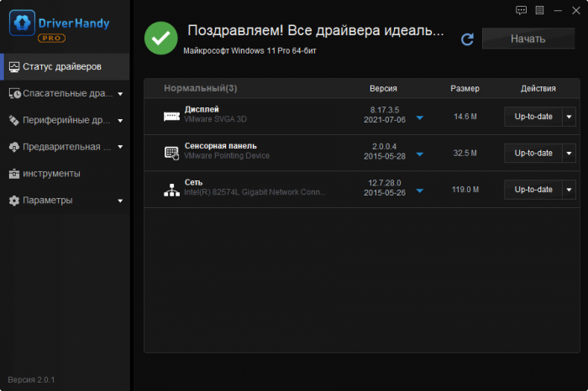This screenshot has width=588, height=391.
Task: Open Спасательные драйверы sidebar section
Action: pyautogui.click(x=66, y=93)
